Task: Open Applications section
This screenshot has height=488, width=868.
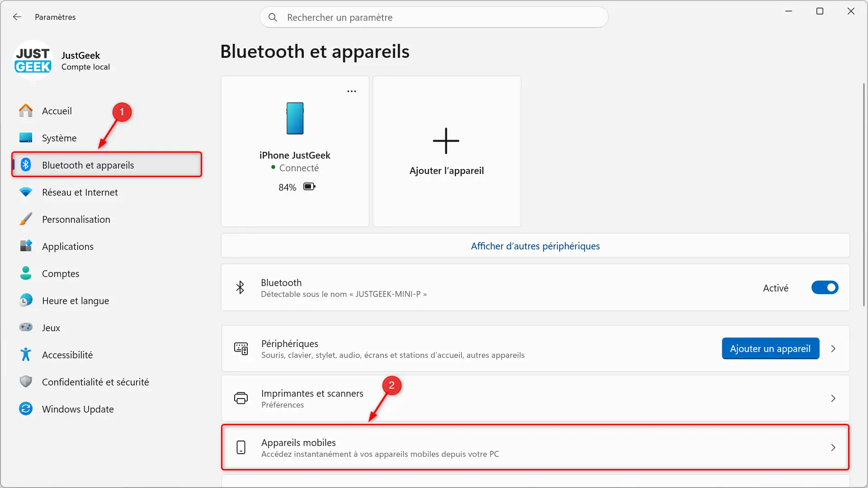Action: [107, 247]
